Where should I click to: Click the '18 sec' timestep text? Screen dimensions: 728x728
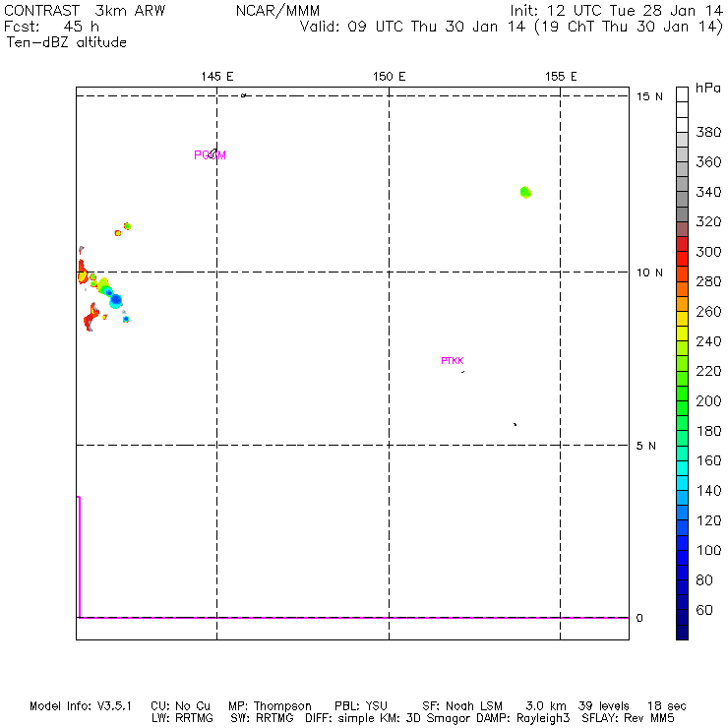click(667, 706)
